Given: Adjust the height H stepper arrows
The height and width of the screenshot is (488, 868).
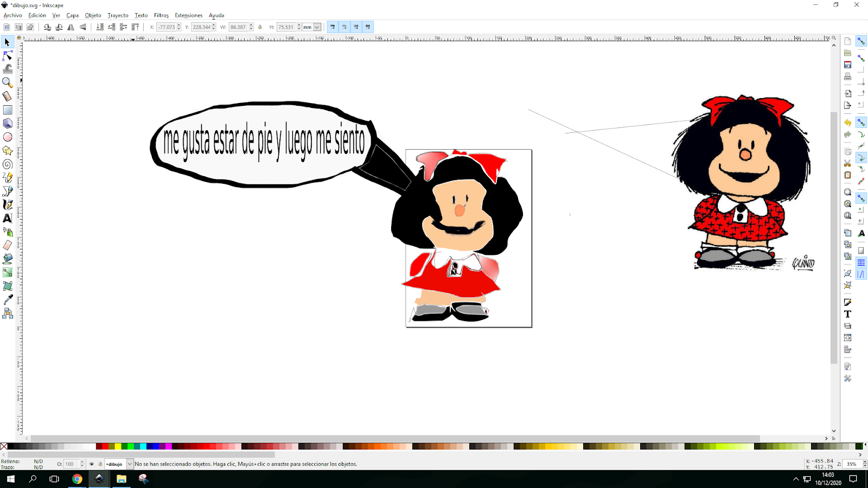Looking at the screenshot, I should (299, 27).
